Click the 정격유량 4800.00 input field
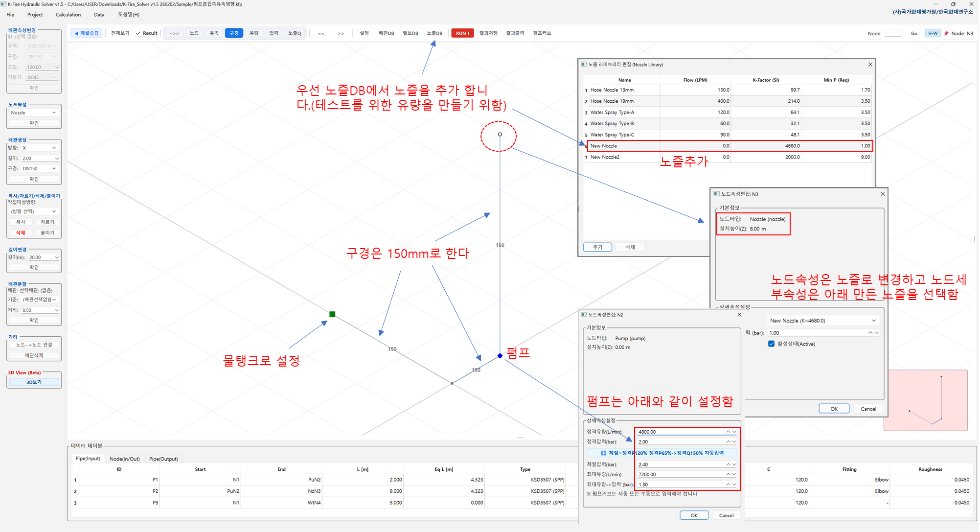980x532 pixels. coord(680,432)
